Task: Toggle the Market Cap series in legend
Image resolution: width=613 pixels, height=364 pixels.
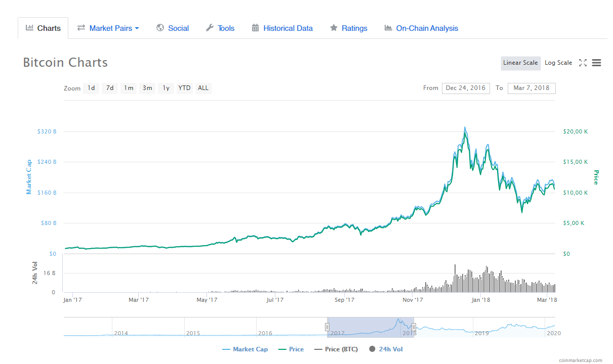Action: [x=245, y=349]
